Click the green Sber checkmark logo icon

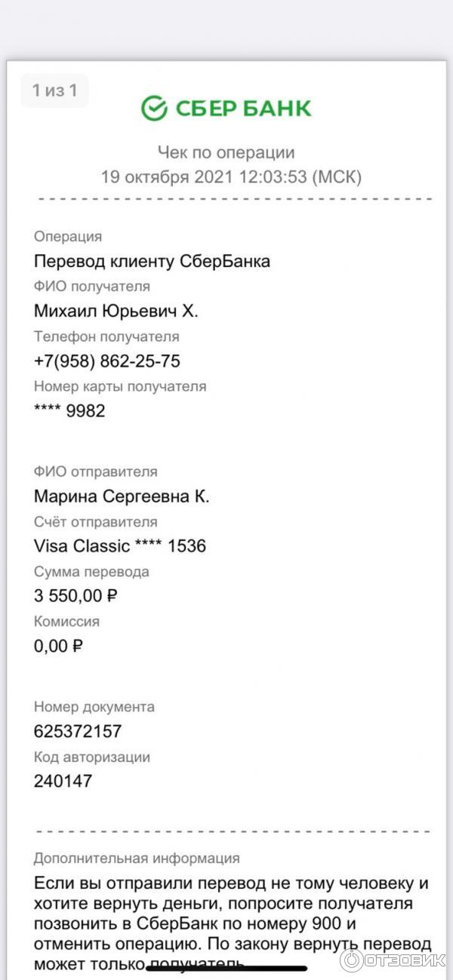pos(154,109)
